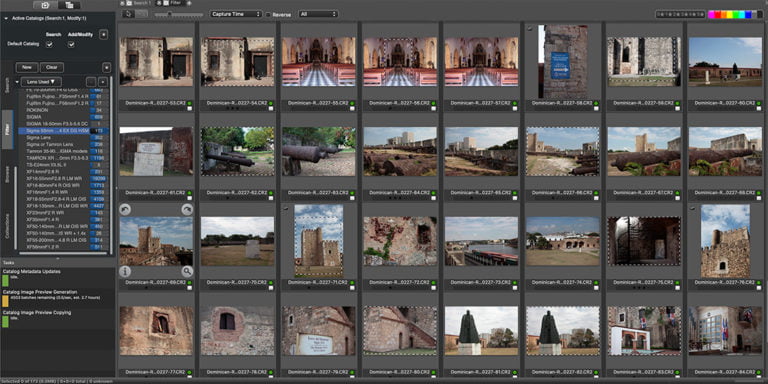This screenshot has height=384, width=768.
Task: Click the star rating filter strip
Action: pos(681,14)
